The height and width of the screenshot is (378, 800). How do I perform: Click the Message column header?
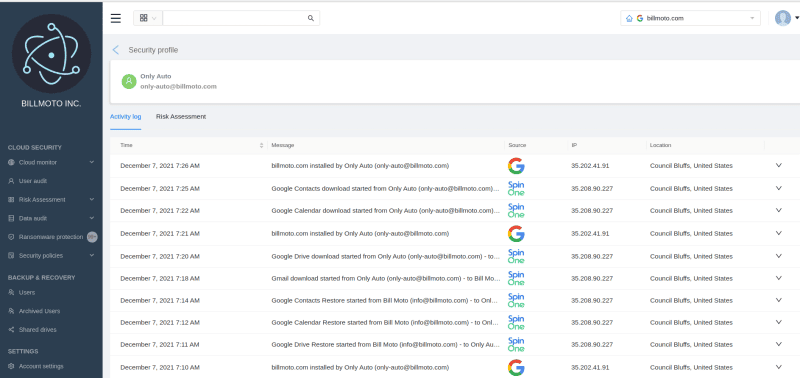(x=283, y=145)
